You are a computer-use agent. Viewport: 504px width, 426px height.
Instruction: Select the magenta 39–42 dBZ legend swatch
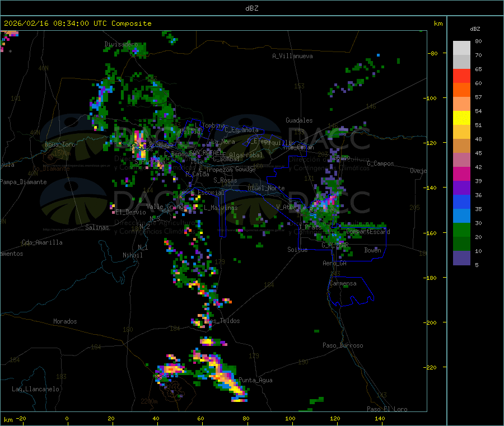point(461,174)
